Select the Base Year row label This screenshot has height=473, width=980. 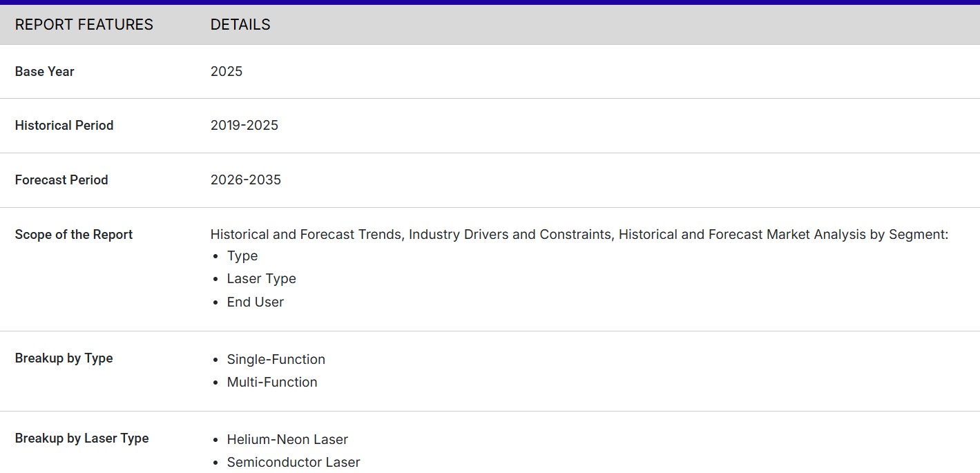44,72
